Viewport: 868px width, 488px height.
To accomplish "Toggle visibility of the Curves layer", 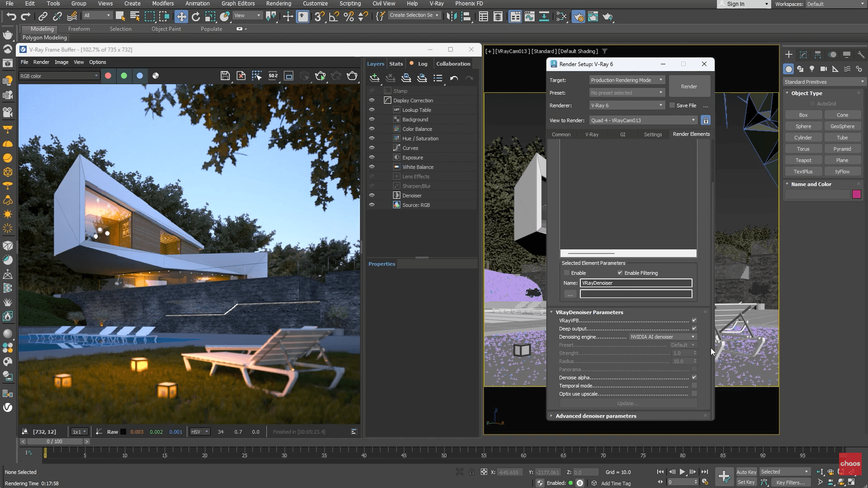I will click(x=372, y=148).
